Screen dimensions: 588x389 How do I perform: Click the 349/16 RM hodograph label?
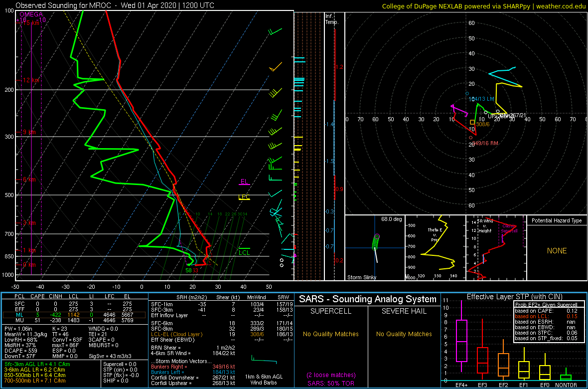click(x=485, y=143)
